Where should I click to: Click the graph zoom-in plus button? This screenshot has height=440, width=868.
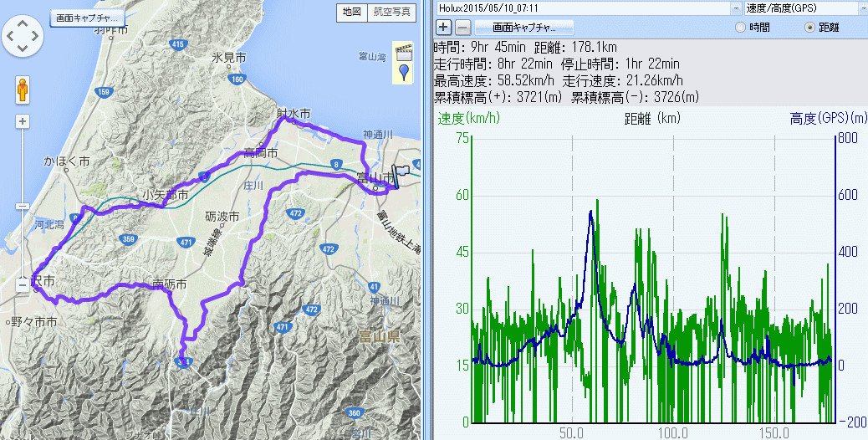(444, 27)
